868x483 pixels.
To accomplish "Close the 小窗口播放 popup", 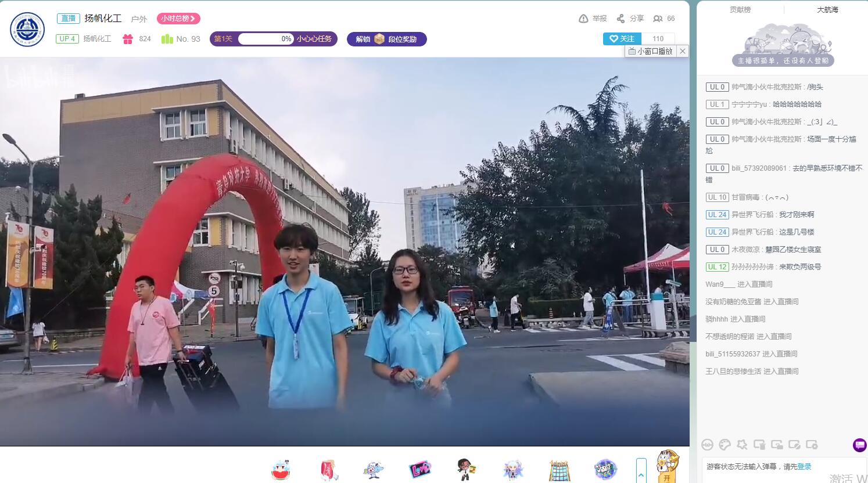I will 683,51.
